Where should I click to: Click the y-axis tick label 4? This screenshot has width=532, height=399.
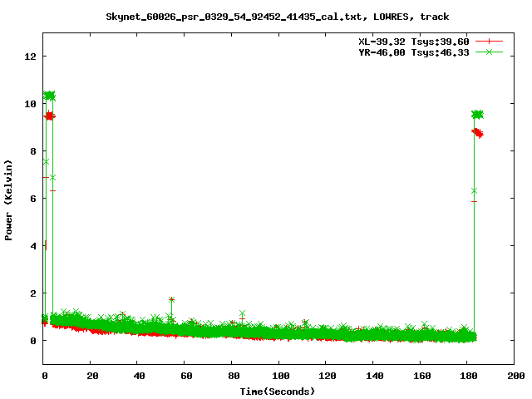pyautogui.click(x=33, y=246)
